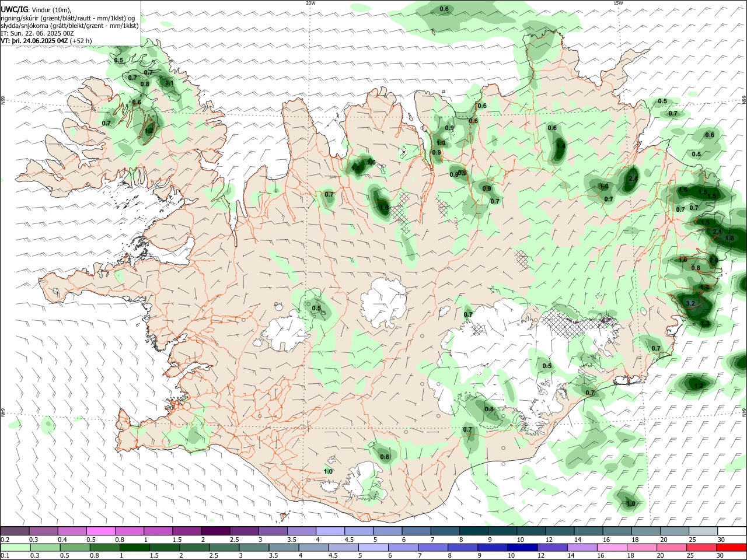747x560 pixels.
Task: Click the 'UWC/IG: Vindur (10m)' title line
Action: tap(36, 10)
